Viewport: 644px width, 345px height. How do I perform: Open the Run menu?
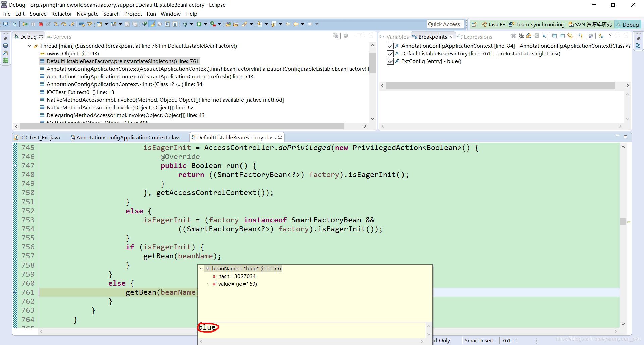tap(151, 14)
